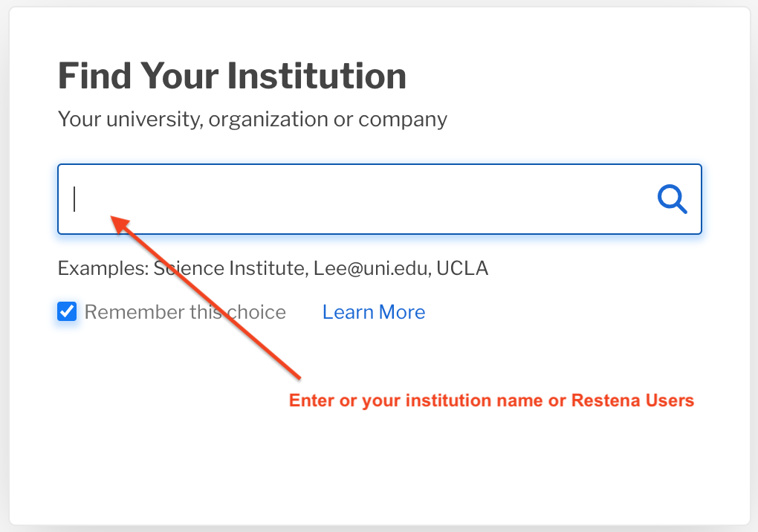Uncheck the Remember this choice checkbox
This screenshot has width=758, height=532.
pyautogui.click(x=67, y=311)
